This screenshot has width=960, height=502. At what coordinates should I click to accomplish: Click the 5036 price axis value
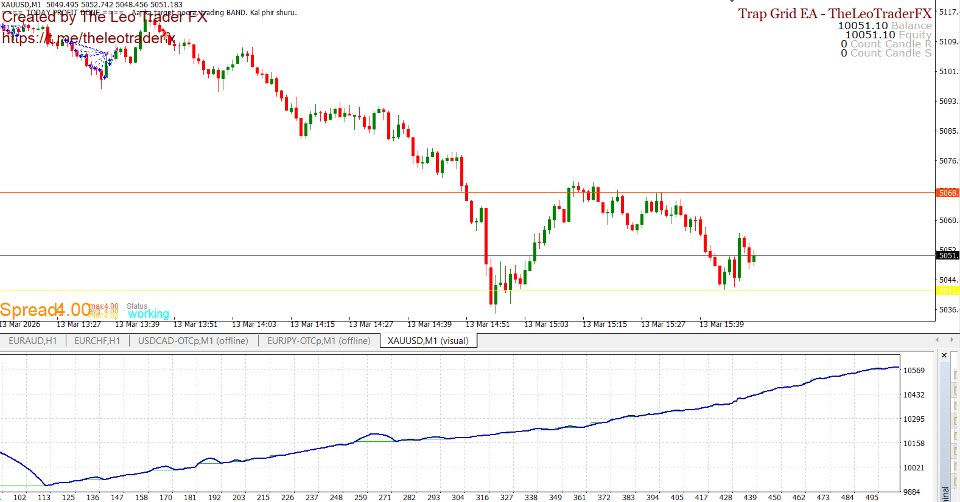coord(948,310)
